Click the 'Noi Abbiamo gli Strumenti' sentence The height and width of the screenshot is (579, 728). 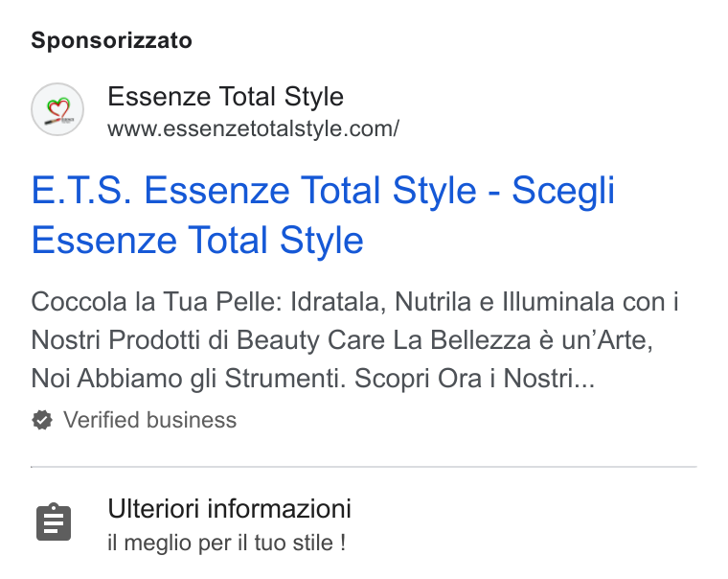tap(189, 379)
